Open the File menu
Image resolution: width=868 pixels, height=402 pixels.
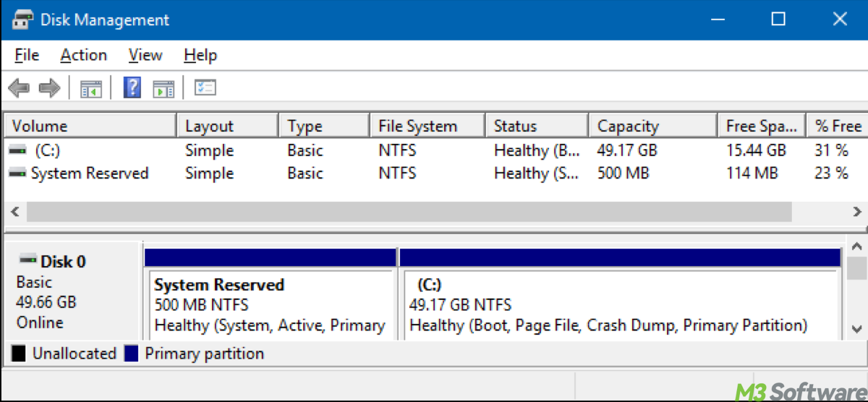(27, 55)
